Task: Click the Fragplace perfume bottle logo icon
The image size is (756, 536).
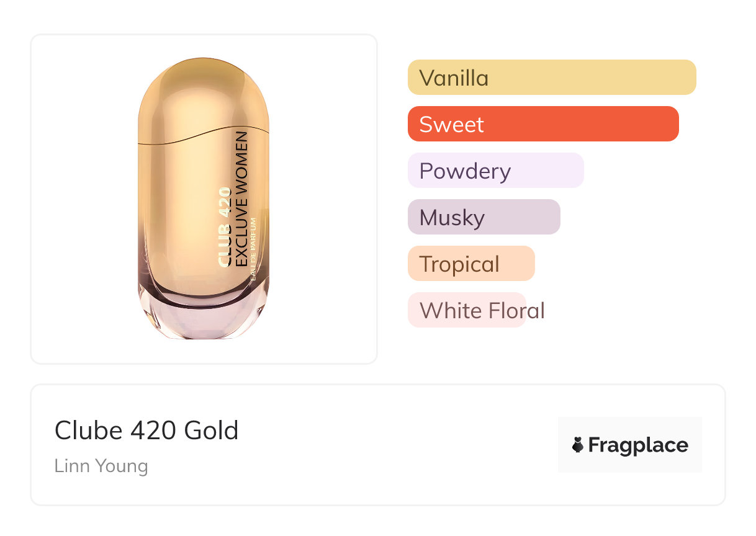Action: click(578, 445)
